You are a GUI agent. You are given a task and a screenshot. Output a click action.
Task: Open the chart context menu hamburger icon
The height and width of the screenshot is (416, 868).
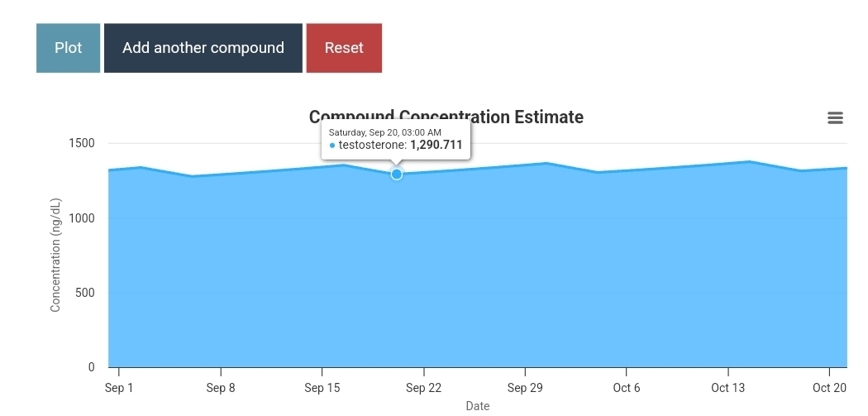point(835,118)
